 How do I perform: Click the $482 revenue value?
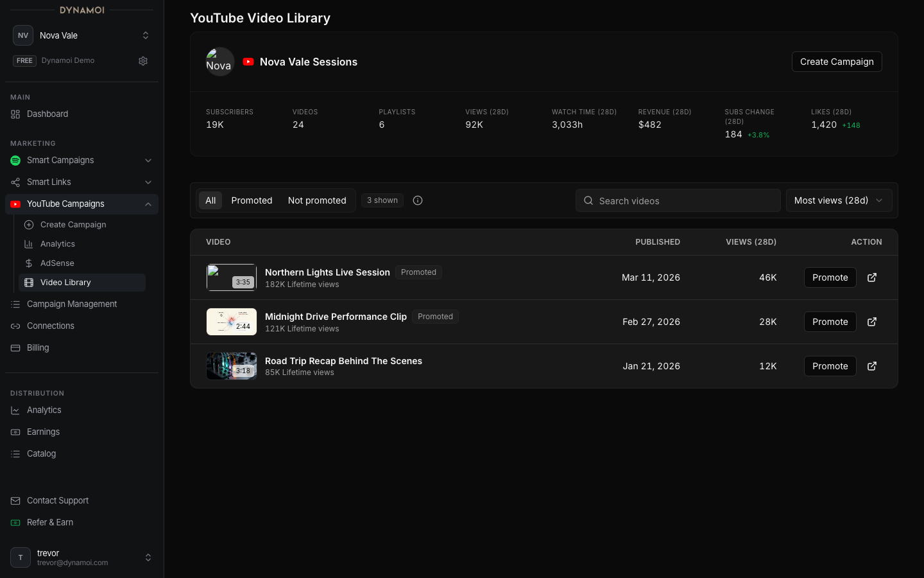649,125
